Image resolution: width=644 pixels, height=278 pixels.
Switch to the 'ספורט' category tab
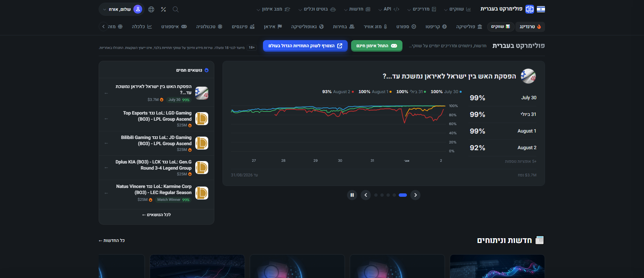coord(406,27)
